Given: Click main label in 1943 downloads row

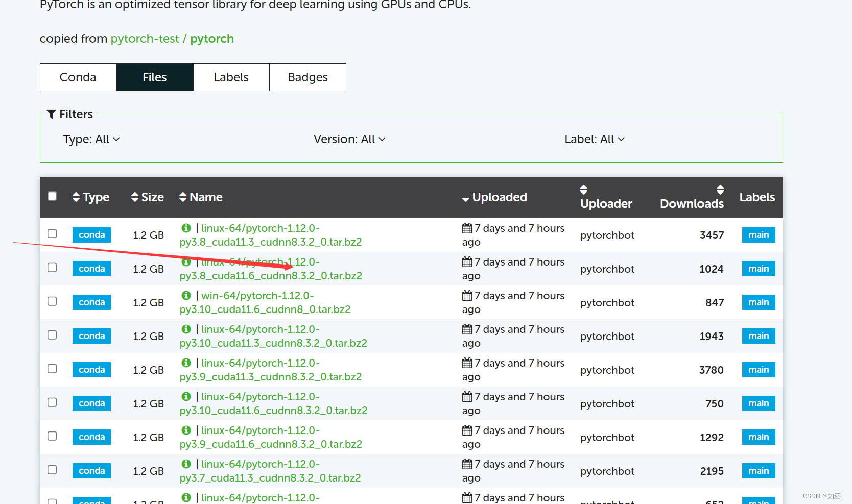Looking at the screenshot, I should pos(759,336).
